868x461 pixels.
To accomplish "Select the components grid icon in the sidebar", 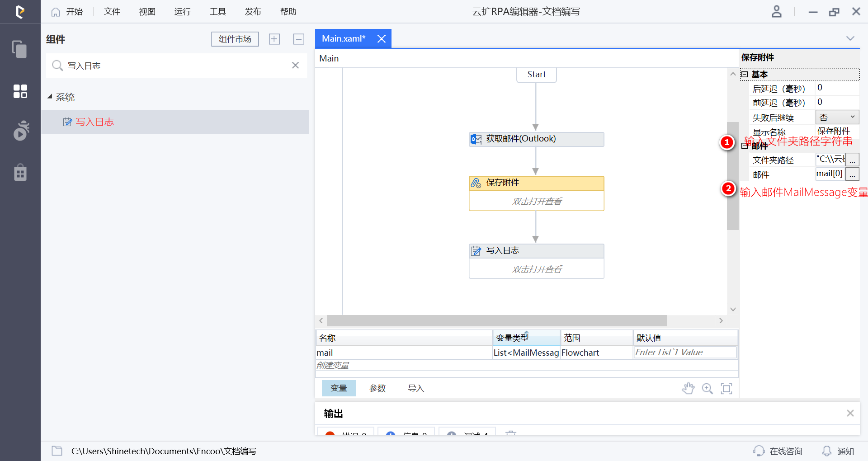I will point(20,91).
